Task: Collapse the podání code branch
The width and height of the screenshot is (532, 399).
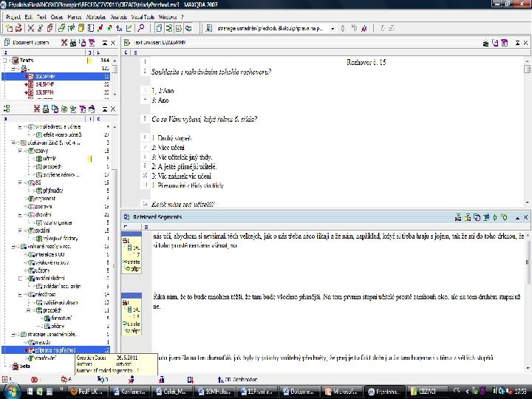Action: (20, 231)
